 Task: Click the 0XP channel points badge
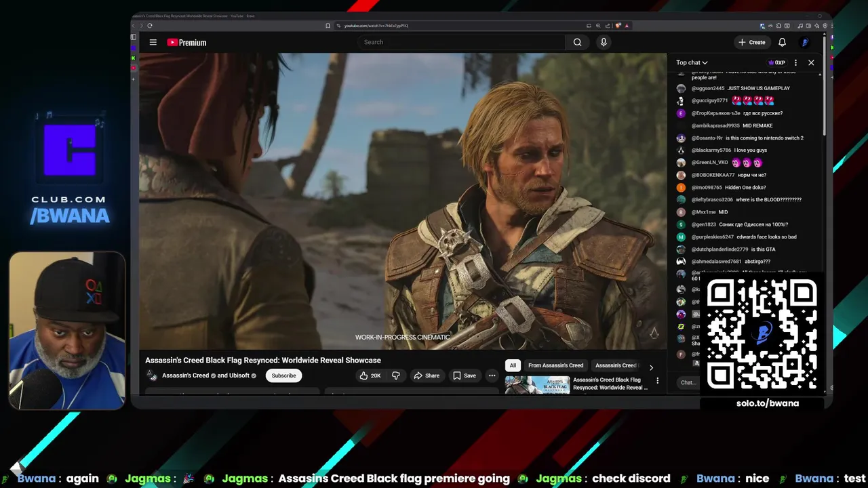(x=776, y=62)
